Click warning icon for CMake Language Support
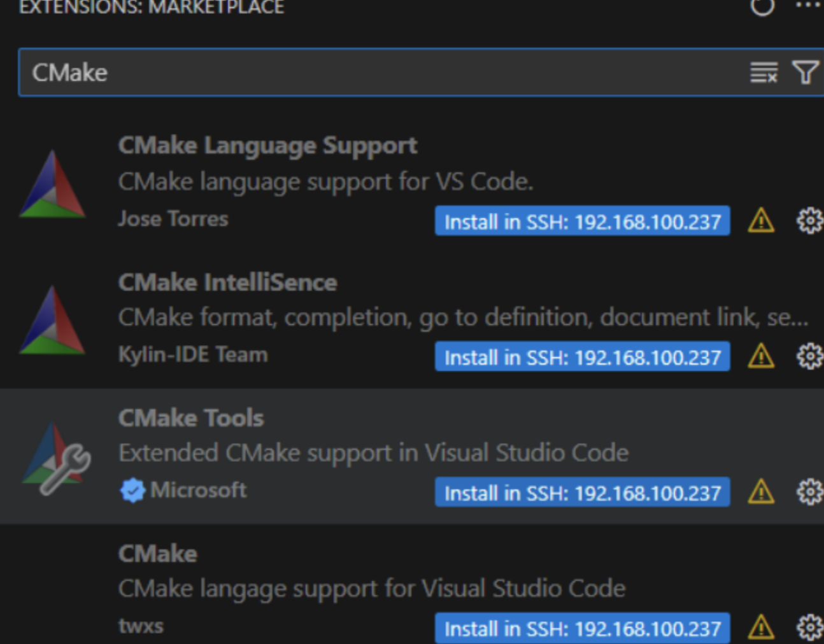This screenshot has width=824, height=644. [x=761, y=221]
